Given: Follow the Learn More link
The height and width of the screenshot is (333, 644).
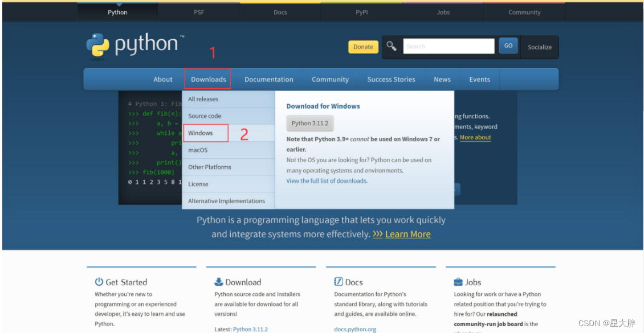Looking at the screenshot, I should click(408, 234).
